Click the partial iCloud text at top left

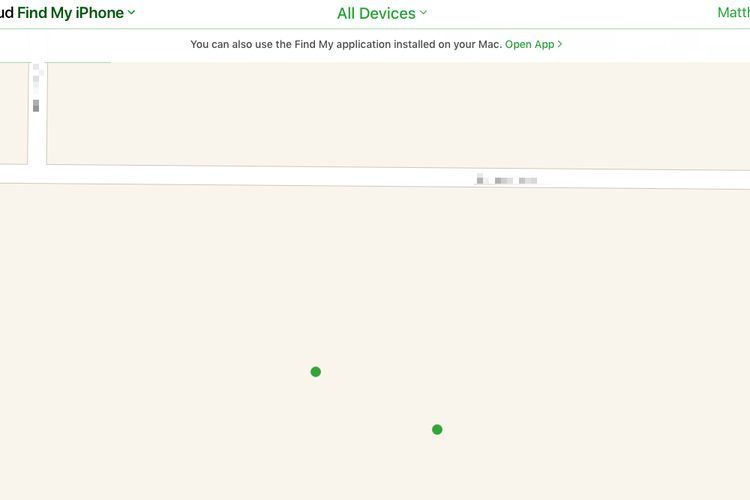coord(6,13)
